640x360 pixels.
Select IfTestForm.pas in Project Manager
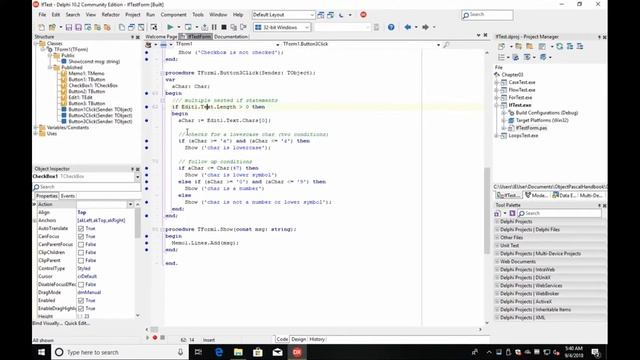click(x=531, y=128)
